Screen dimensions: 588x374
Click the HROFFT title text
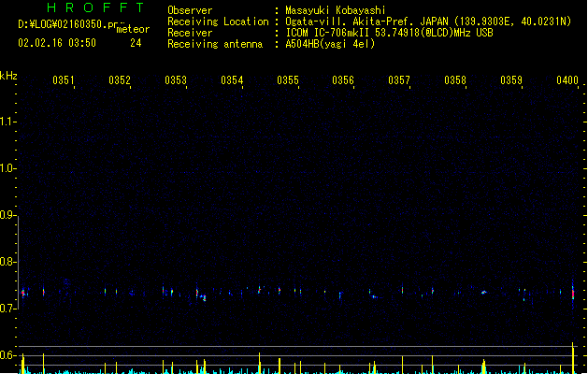95,7
